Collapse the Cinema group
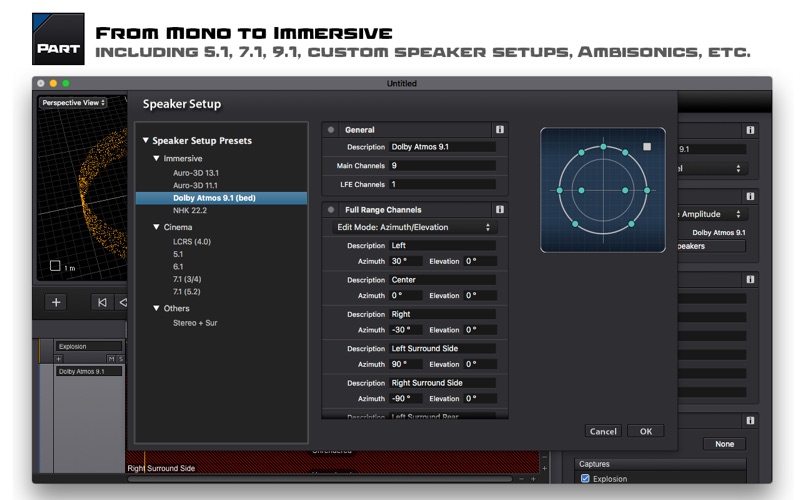Screen dimensions: 800x500 click(157, 227)
